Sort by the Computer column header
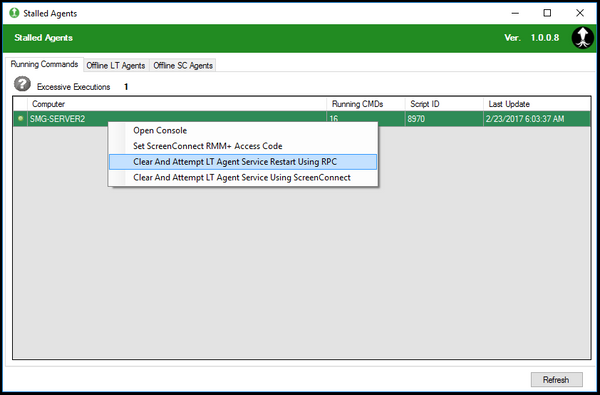Viewport: 600px width, 395px height. click(177, 104)
